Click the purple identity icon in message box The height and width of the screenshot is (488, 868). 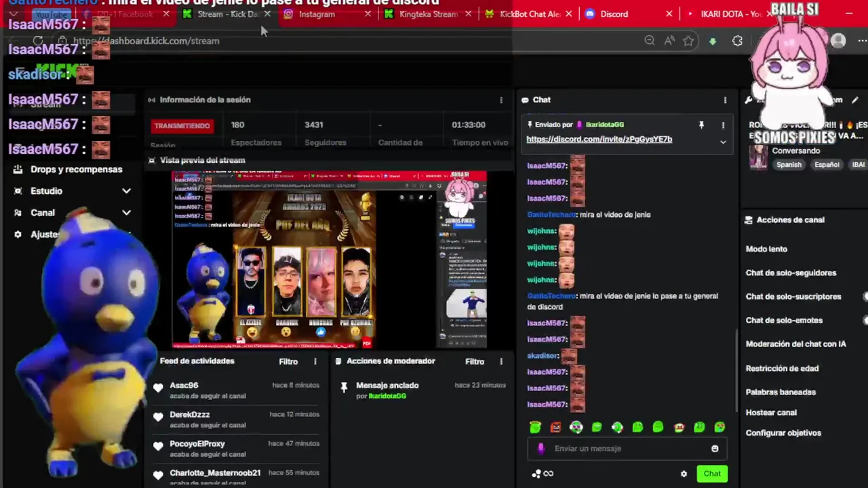tap(540, 448)
